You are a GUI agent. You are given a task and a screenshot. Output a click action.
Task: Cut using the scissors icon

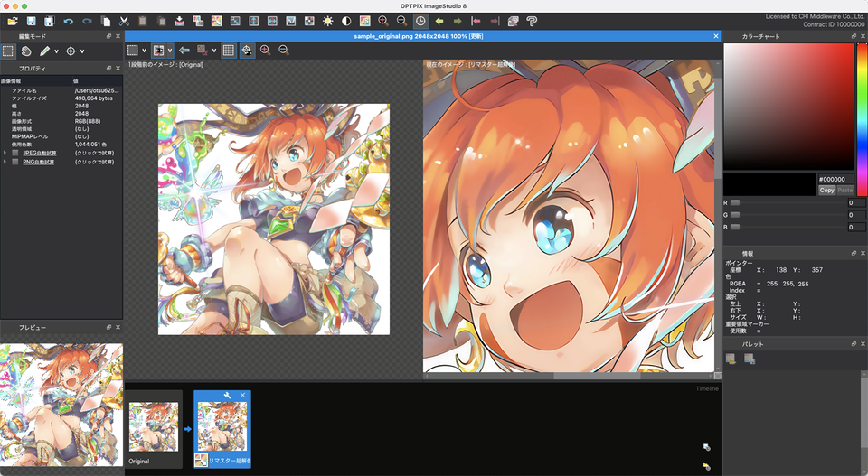(124, 21)
